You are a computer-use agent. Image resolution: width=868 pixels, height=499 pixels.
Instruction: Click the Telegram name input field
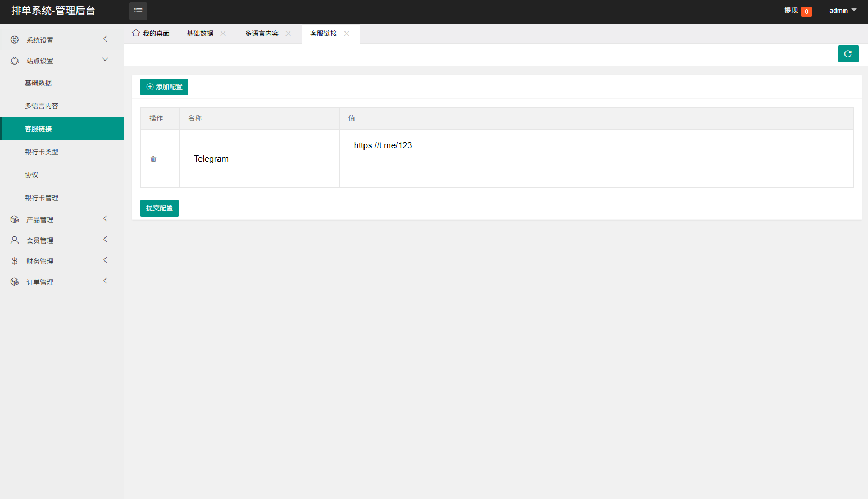coord(258,159)
